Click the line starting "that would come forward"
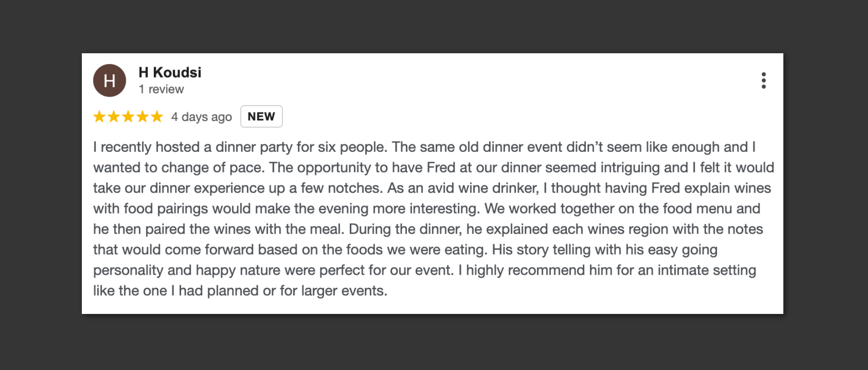The image size is (868, 370). (405, 250)
